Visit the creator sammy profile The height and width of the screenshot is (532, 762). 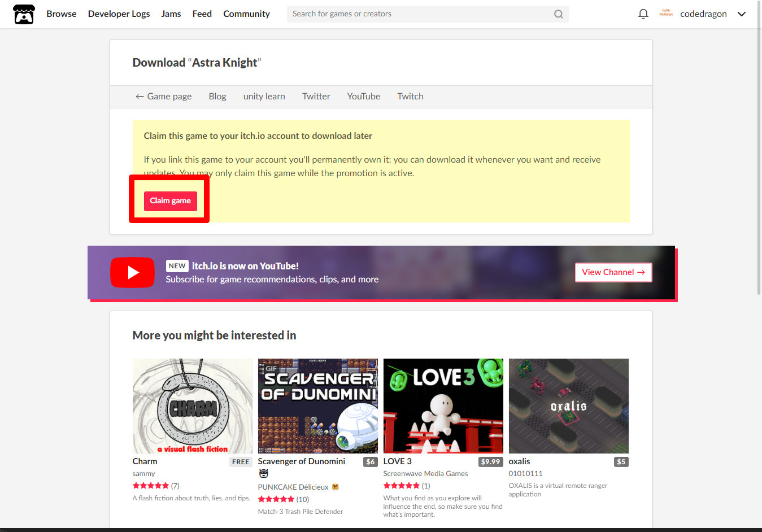[143, 474]
